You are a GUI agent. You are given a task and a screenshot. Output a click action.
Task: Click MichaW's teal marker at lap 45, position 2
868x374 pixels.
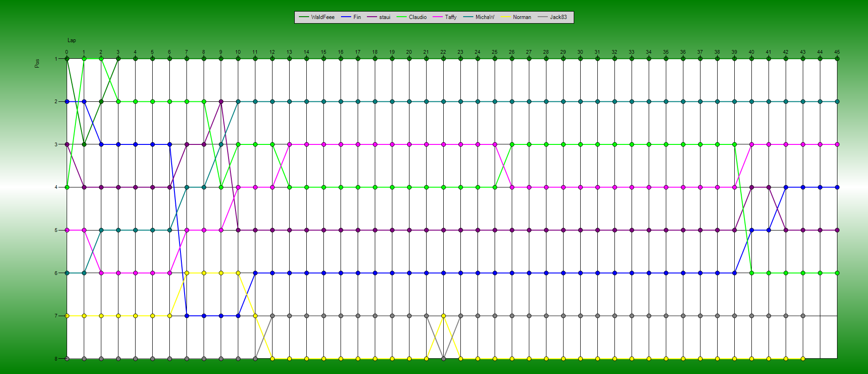[x=837, y=101]
